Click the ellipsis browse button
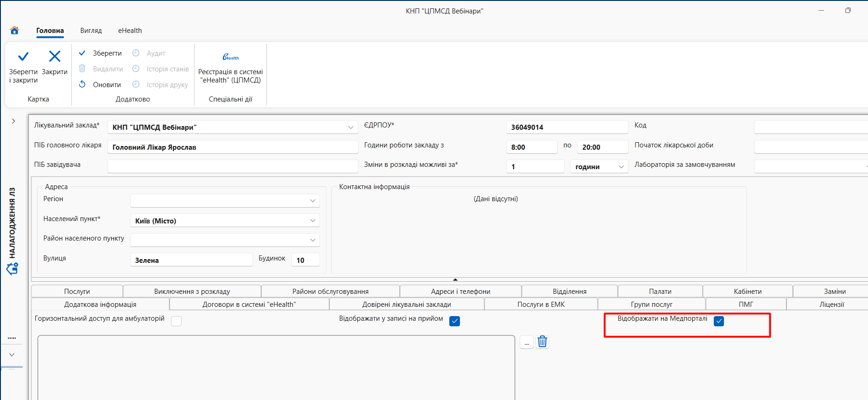This screenshot has width=868, height=400. coord(527,342)
